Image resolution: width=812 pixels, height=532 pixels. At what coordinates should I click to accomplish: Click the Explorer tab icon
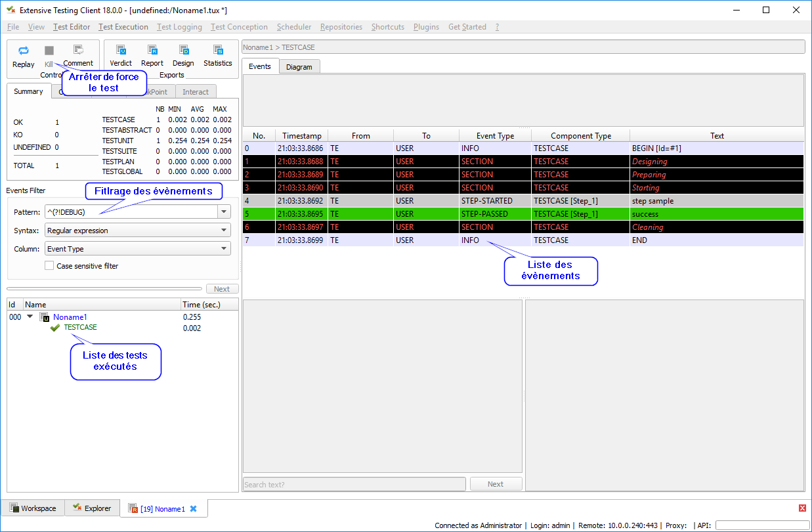point(77,508)
